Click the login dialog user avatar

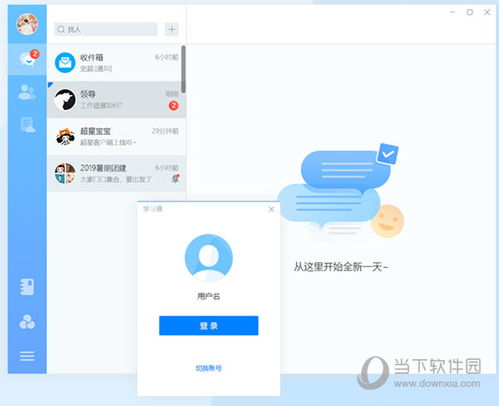click(209, 257)
